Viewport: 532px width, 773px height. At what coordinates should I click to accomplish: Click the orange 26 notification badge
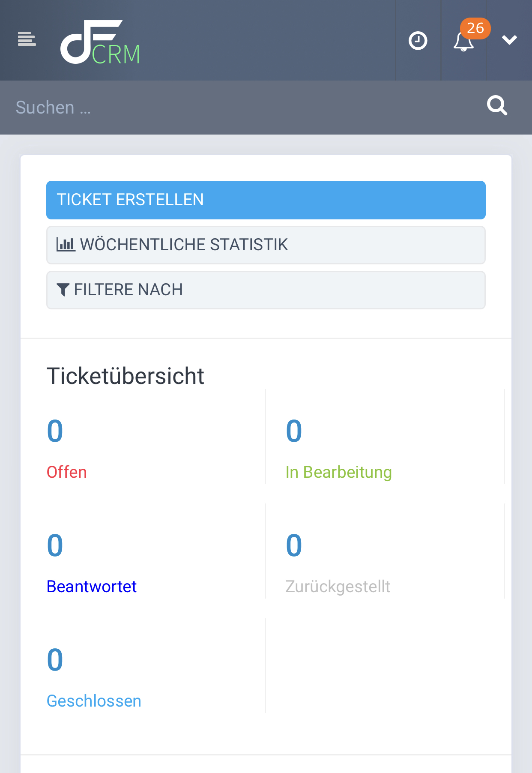tap(475, 28)
